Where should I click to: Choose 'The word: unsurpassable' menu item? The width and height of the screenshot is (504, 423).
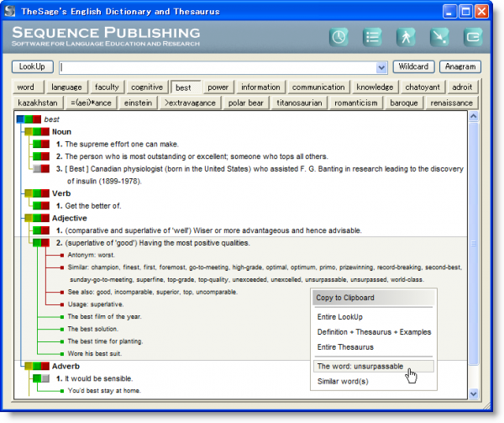coord(373,366)
